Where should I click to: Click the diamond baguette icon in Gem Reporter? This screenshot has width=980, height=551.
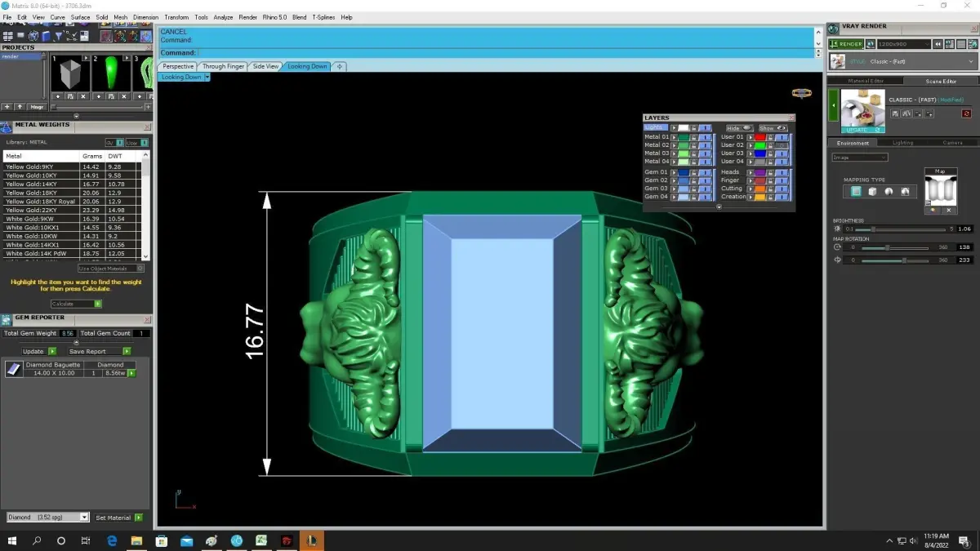pos(13,370)
